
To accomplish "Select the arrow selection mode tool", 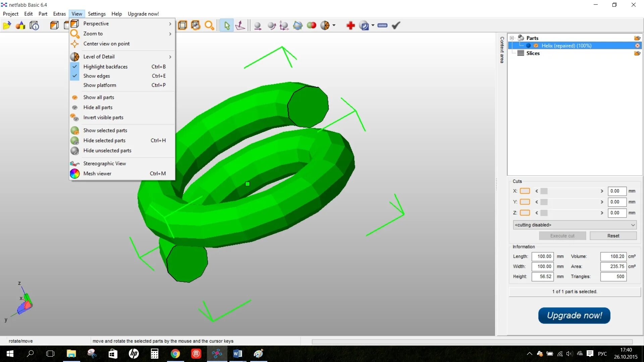I will [227, 25].
